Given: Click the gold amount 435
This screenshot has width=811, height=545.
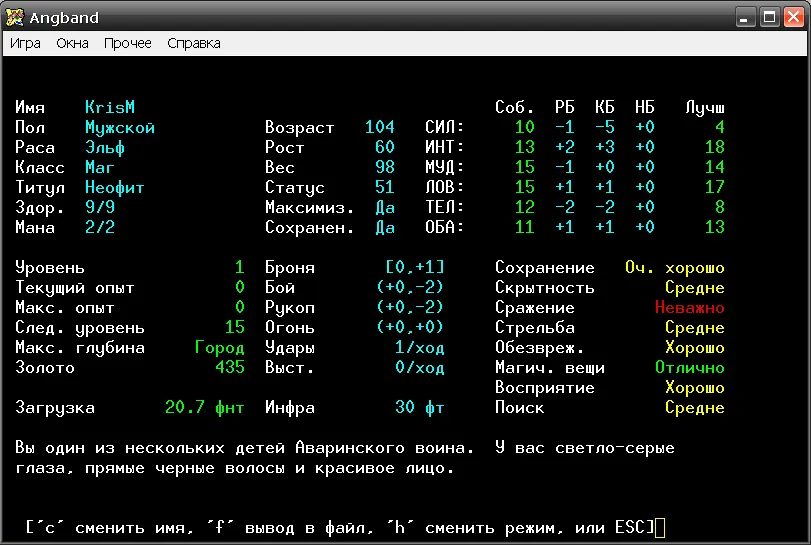Looking at the screenshot, I should tap(230, 367).
